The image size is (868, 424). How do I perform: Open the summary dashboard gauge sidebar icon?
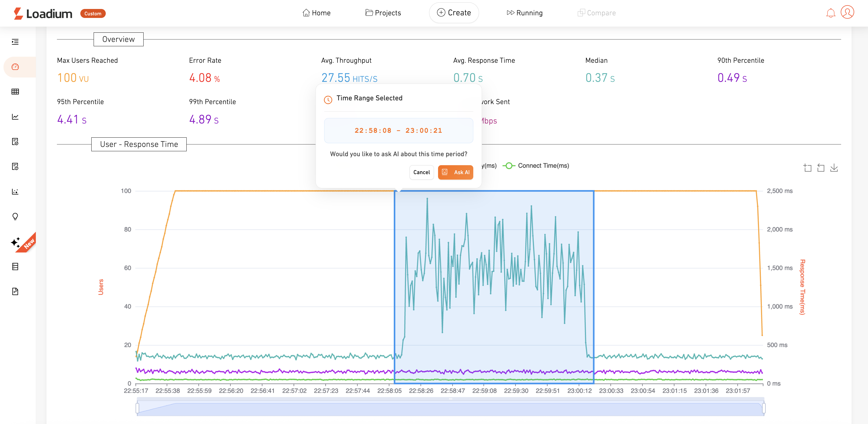point(15,67)
